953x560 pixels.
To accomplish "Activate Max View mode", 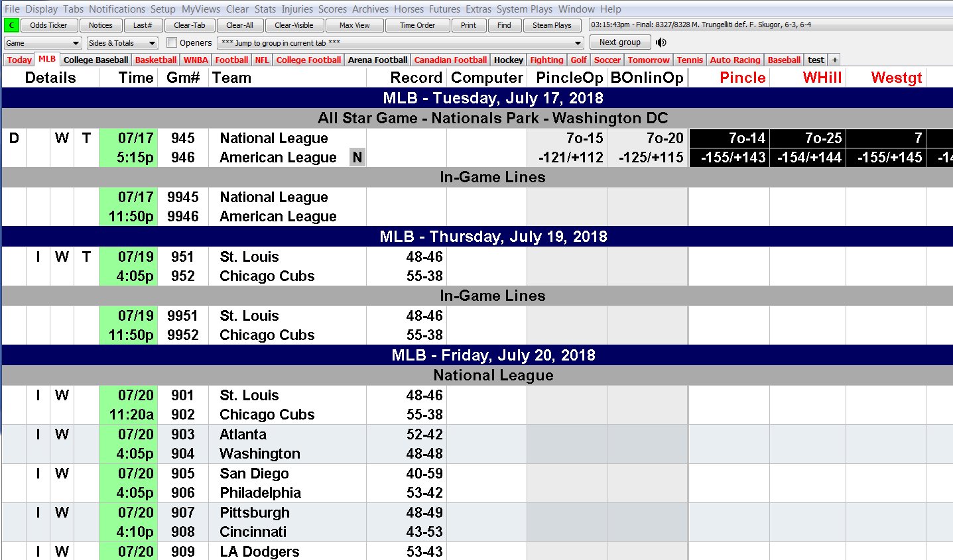I will pos(353,25).
